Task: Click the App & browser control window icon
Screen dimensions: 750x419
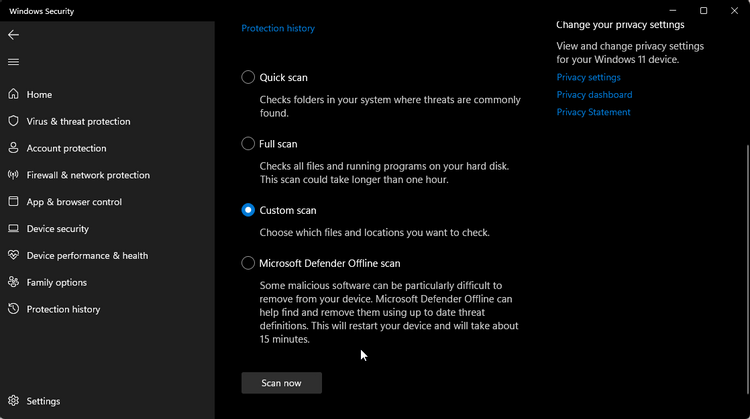Action: point(13,201)
